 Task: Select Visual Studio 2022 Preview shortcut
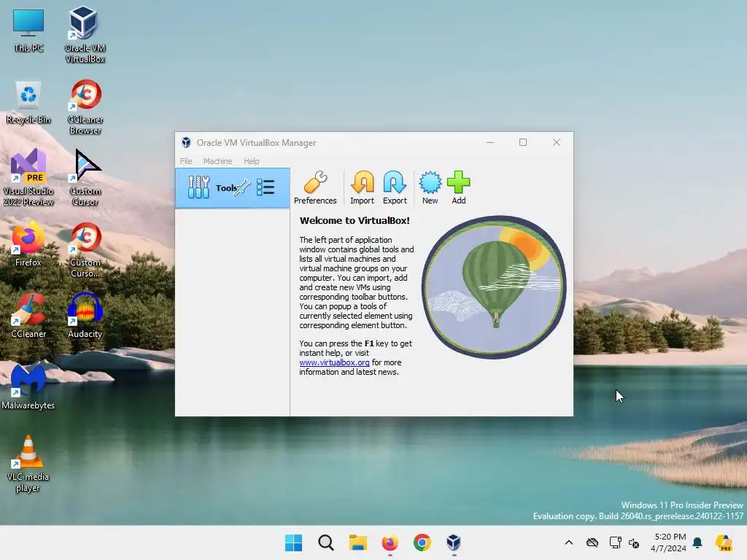click(x=28, y=177)
